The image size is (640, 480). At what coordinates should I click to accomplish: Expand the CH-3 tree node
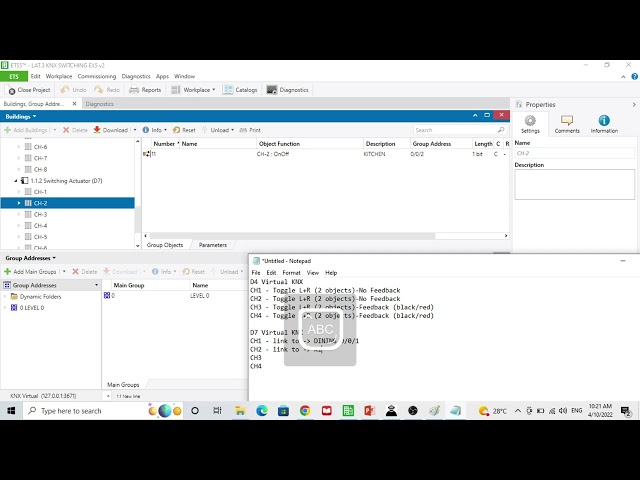(x=19, y=214)
